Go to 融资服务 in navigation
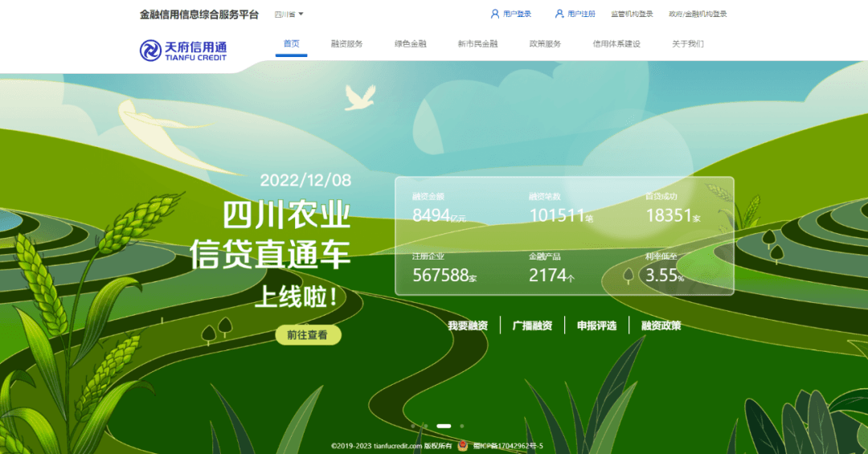 [x=346, y=43]
